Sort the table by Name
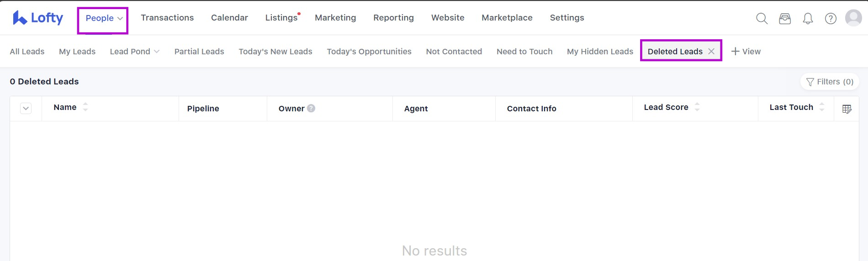 tap(85, 107)
